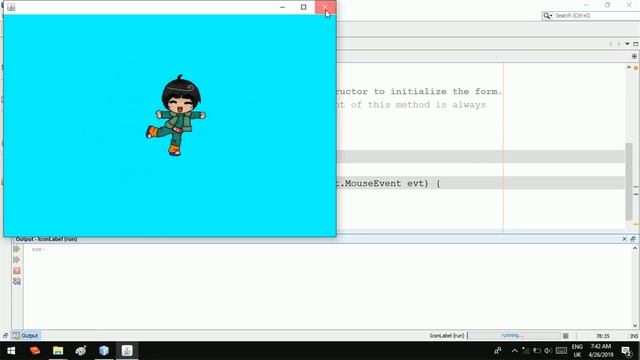Open the recorder app icon on taskbar
Image resolution: width=640 pixels, height=360 pixels.
81,351
